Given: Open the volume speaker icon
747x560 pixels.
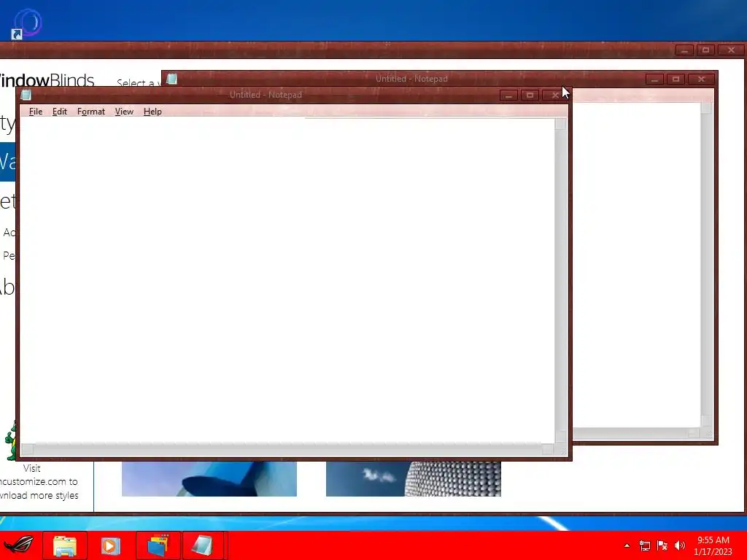Looking at the screenshot, I should [680, 545].
